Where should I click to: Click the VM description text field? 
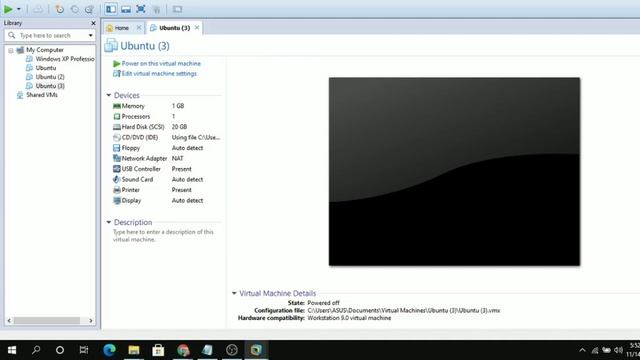click(163, 236)
